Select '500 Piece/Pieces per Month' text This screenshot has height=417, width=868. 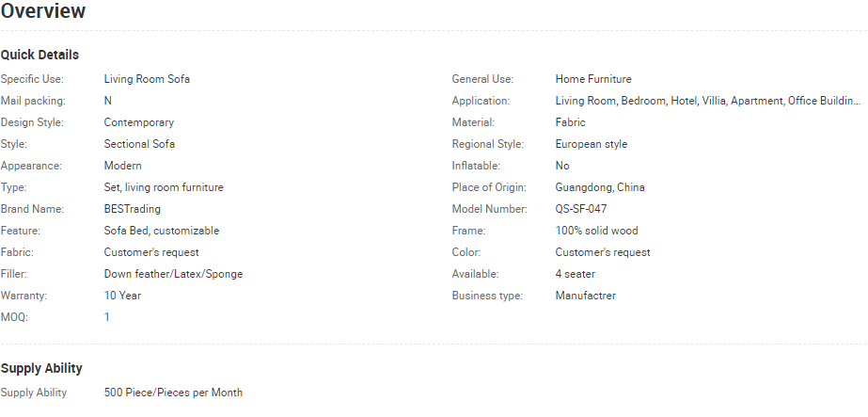click(173, 393)
